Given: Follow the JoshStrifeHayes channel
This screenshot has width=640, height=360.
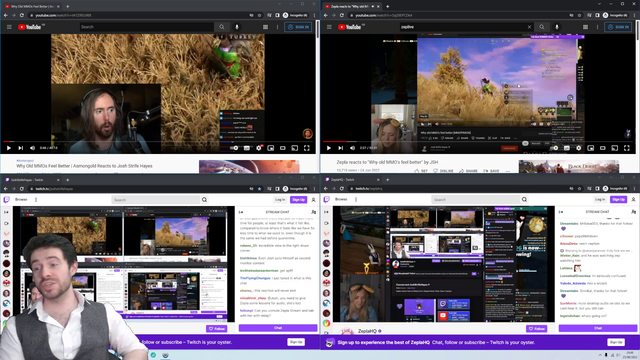Looking at the screenshot, I should [217, 329].
